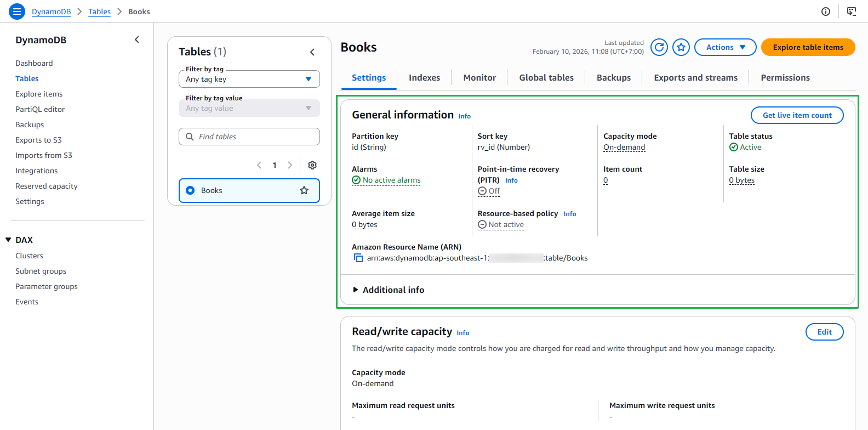This screenshot has width=868, height=430.
Task: Open DAX Parameter groups page
Action: click(x=47, y=286)
